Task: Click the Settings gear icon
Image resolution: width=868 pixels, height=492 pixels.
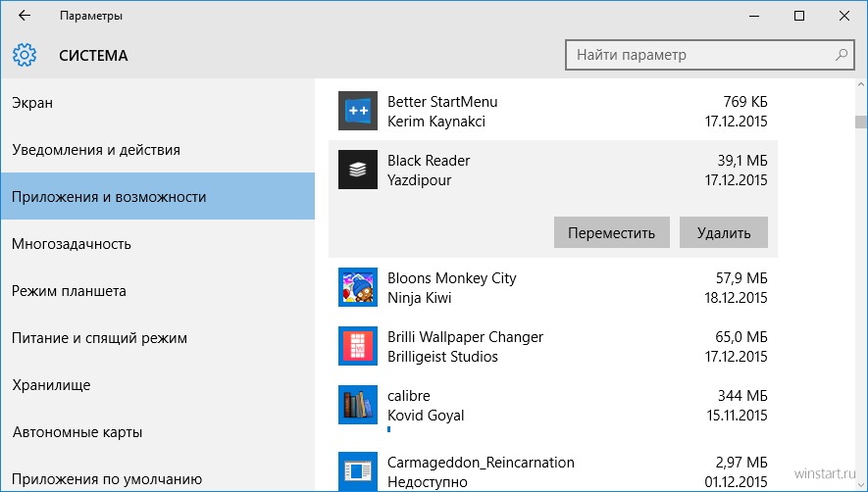Action: [25, 55]
